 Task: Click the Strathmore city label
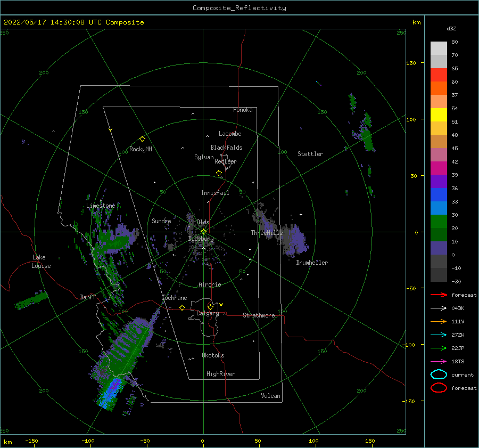coord(259,315)
